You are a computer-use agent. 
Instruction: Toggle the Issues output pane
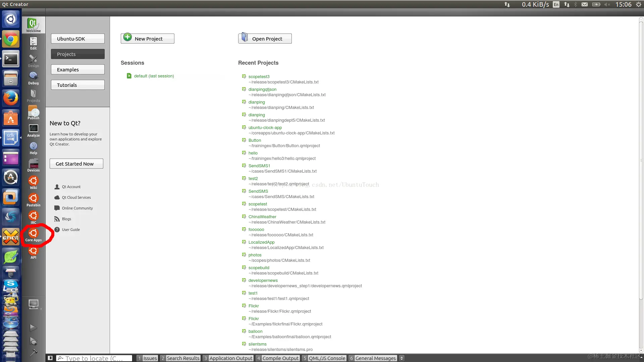pos(147,358)
